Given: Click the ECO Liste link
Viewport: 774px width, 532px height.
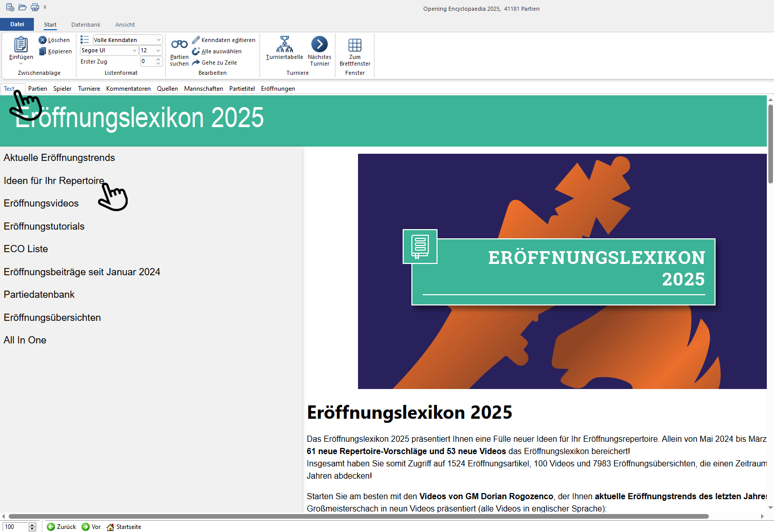Looking at the screenshot, I should pos(26,249).
